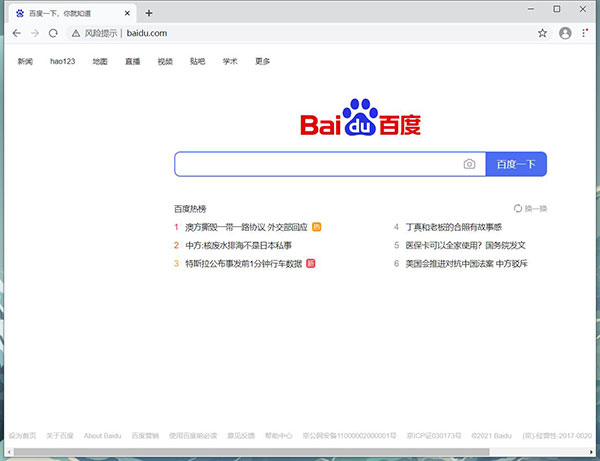The height and width of the screenshot is (461, 600).
Task: Click the horizontal scrollbar thumb
Action: click(251, 452)
